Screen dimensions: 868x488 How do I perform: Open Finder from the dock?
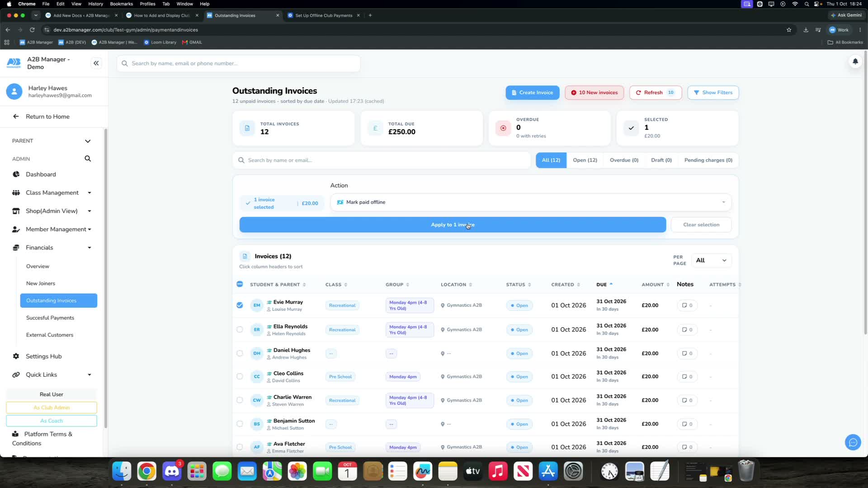coord(122,471)
